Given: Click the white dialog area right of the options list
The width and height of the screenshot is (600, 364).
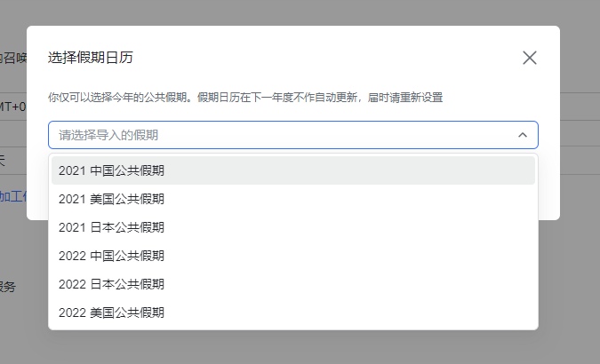Looking at the screenshot, I should tap(548, 191).
